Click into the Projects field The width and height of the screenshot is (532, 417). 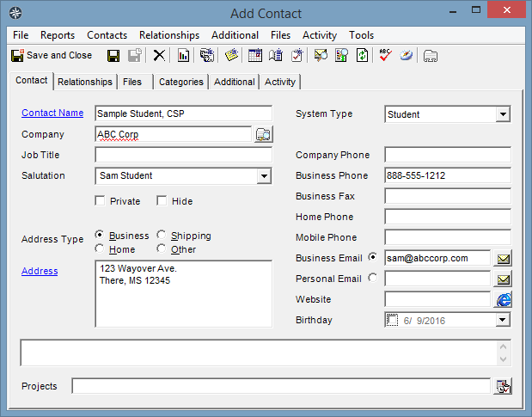(x=281, y=386)
